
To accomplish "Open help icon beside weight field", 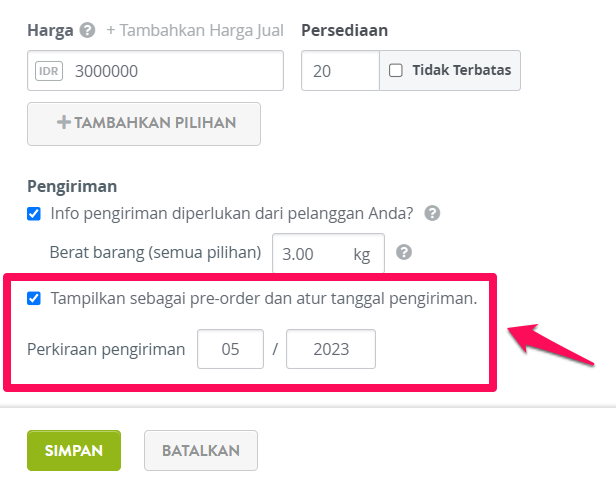I will pos(404,252).
